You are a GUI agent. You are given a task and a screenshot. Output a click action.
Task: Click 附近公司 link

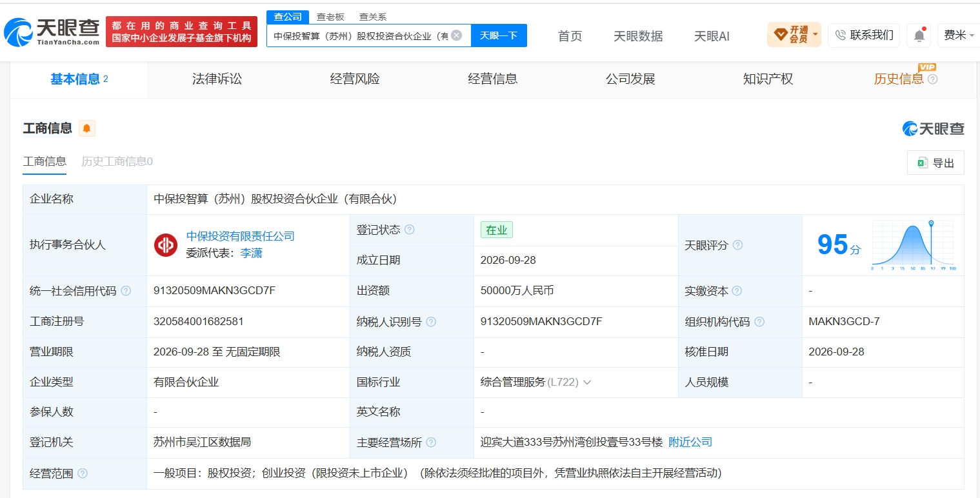690,443
